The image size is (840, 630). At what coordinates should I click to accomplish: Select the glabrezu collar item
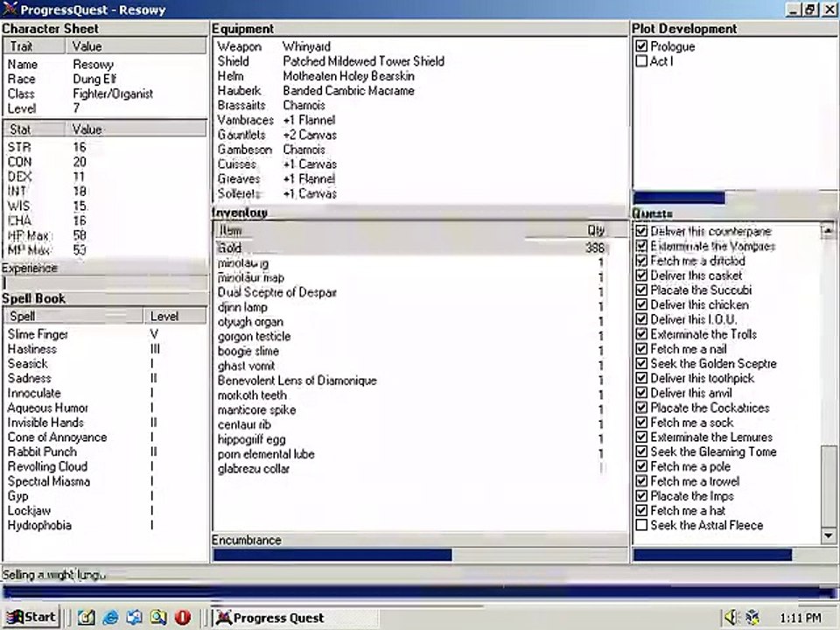coord(411,469)
